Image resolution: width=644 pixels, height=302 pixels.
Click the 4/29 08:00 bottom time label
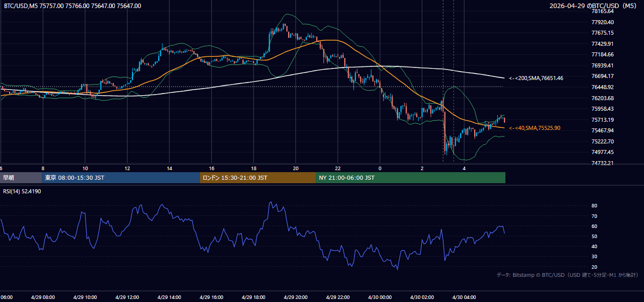pos(43,297)
